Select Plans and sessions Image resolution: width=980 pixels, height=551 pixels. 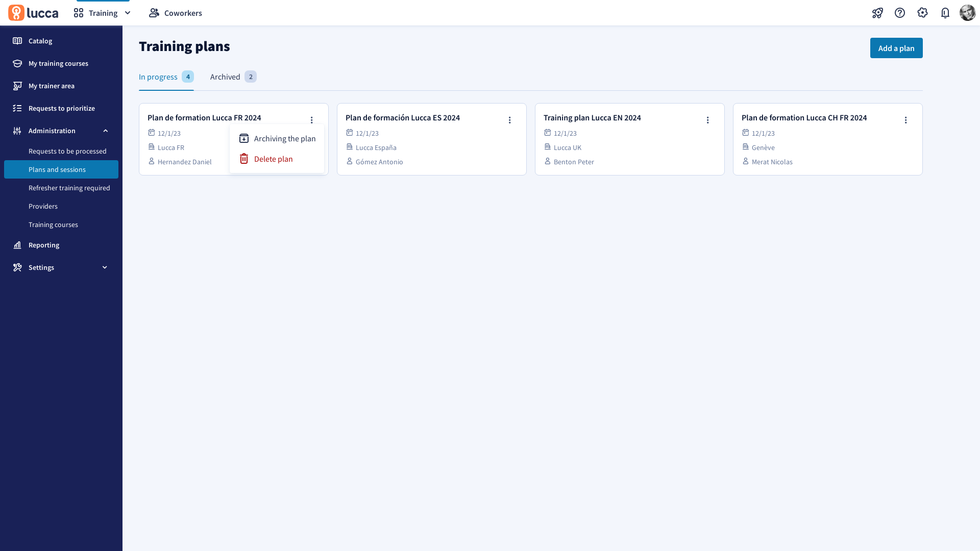[x=61, y=169]
